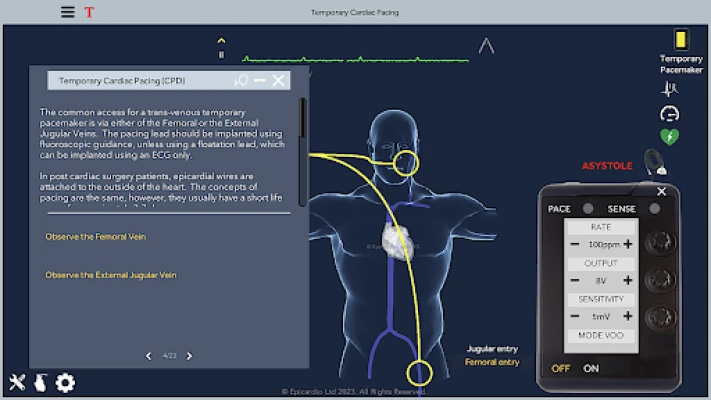
Task: Decrease OUTPUT voltage with minus
Action: click(x=575, y=281)
